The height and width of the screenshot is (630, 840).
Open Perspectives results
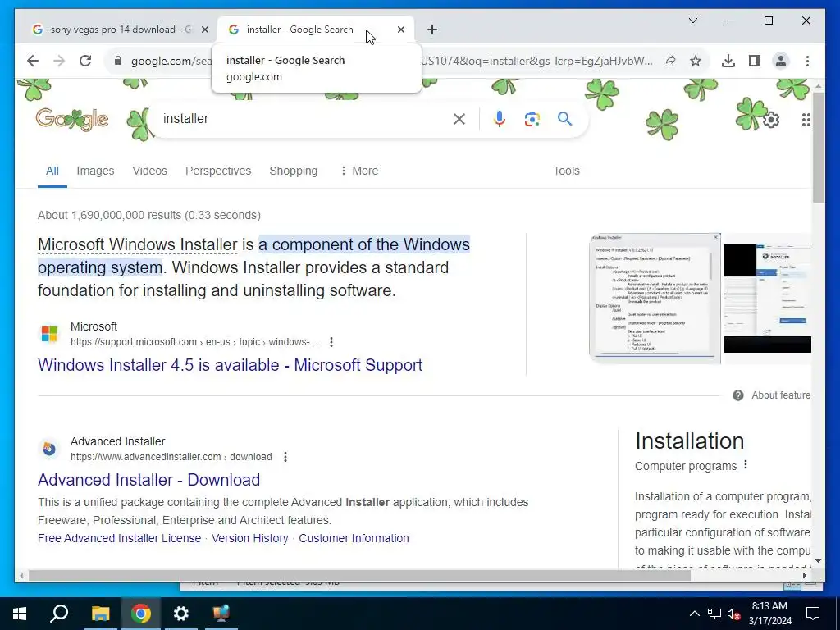218,171
